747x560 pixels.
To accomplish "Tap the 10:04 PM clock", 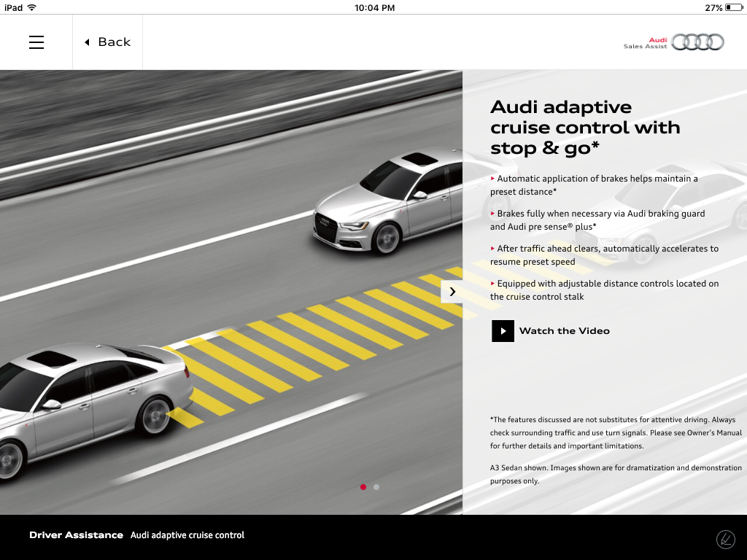I will click(374, 7).
